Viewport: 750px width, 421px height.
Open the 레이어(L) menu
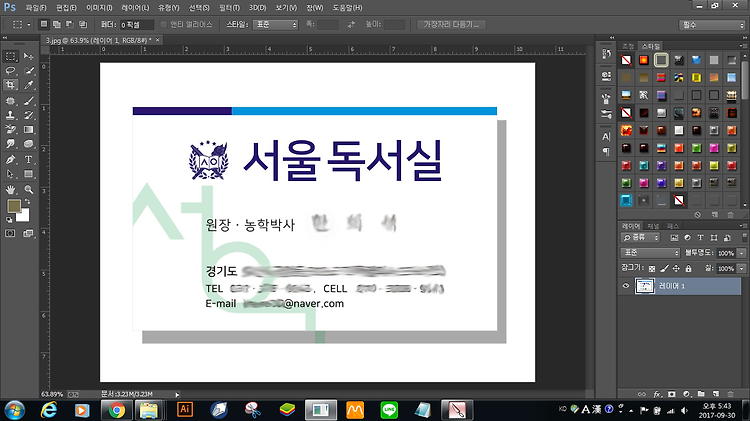click(135, 8)
